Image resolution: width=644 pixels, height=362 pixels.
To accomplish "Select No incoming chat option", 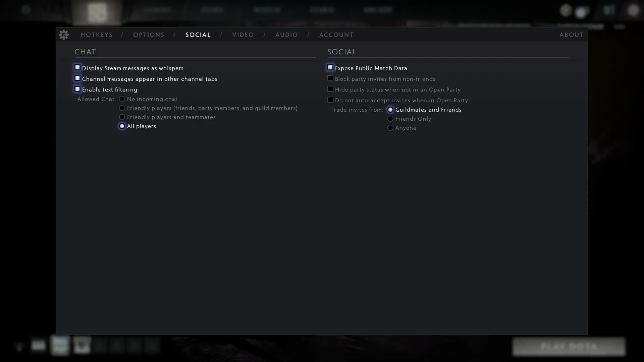I will (122, 99).
